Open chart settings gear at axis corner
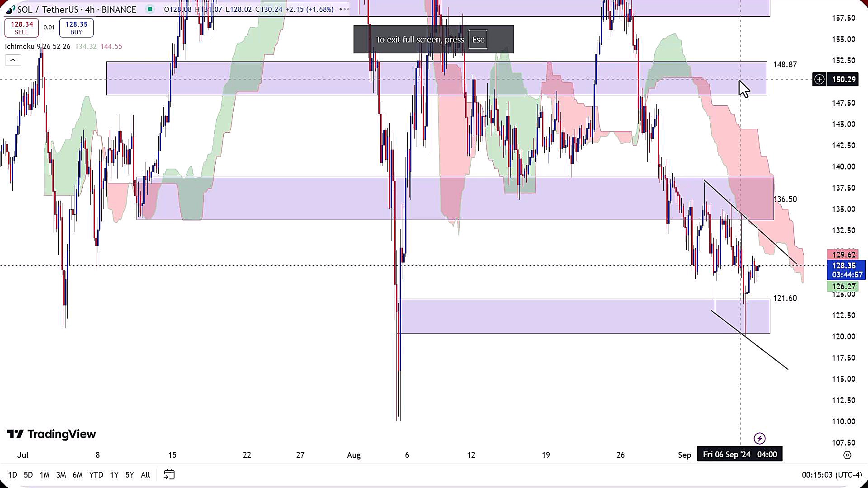The image size is (868, 488). click(x=847, y=455)
